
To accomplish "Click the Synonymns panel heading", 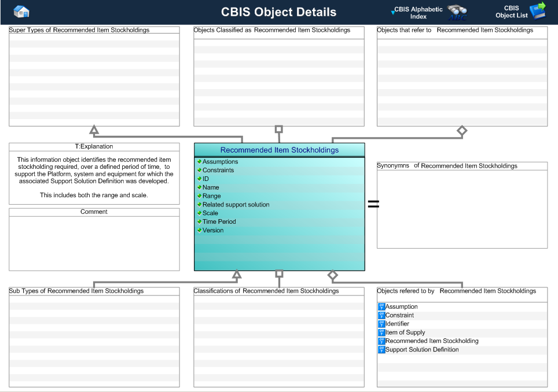I will [x=447, y=165].
